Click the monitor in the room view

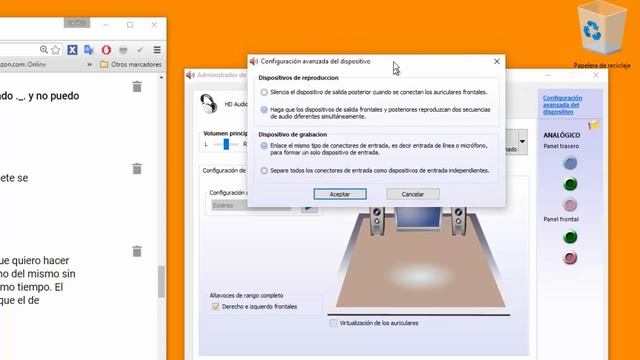click(x=418, y=218)
